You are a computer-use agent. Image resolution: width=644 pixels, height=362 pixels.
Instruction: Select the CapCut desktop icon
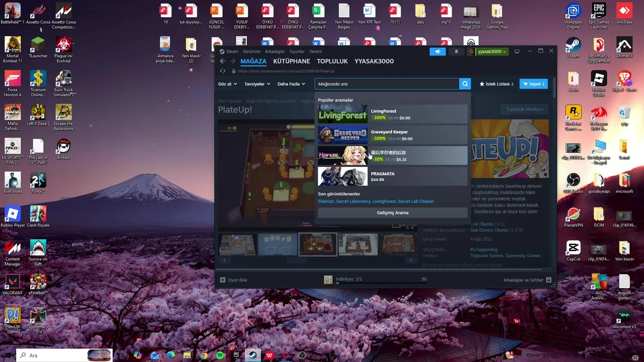coord(573,250)
